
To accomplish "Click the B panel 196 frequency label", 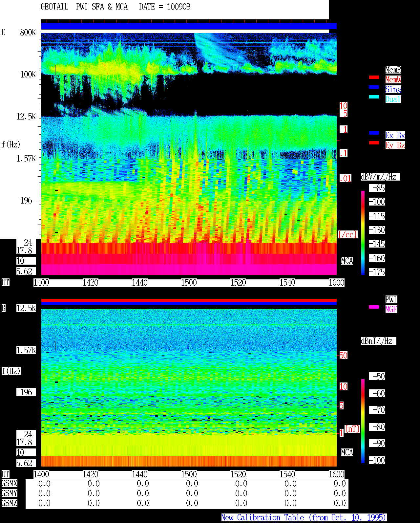I will pyautogui.click(x=26, y=392).
